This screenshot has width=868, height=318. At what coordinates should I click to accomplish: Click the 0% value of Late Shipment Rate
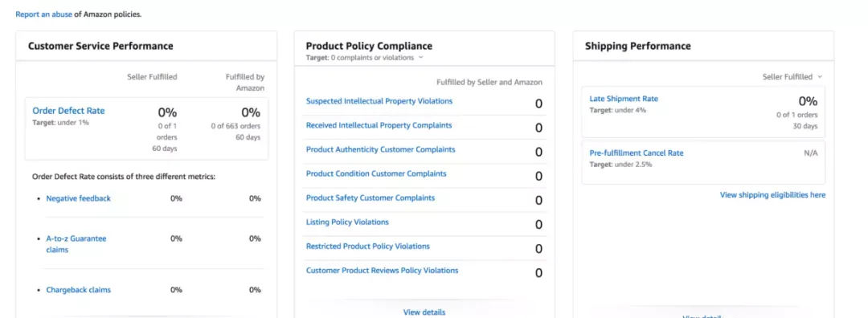coord(808,101)
